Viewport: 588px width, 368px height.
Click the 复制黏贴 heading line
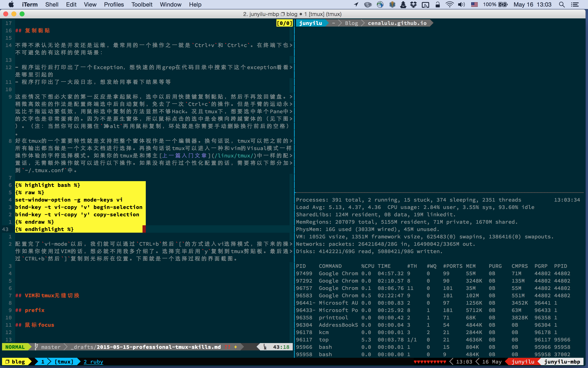coord(32,30)
